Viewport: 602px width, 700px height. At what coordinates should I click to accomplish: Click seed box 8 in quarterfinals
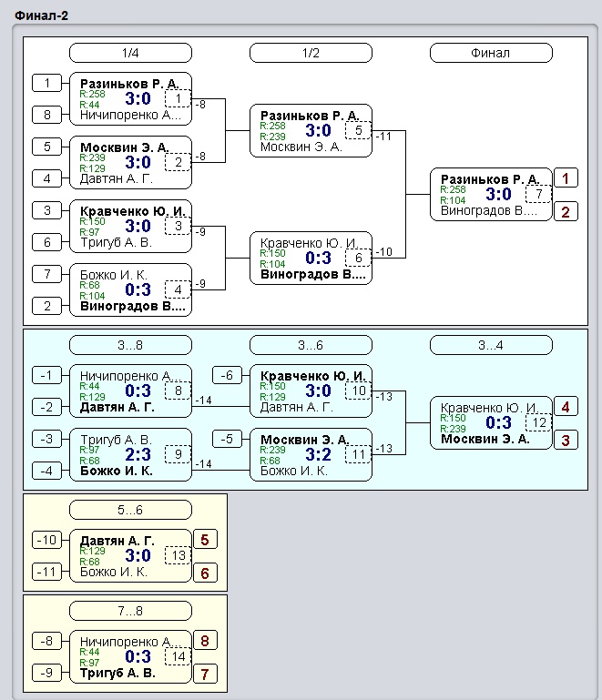tap(46, 115)
